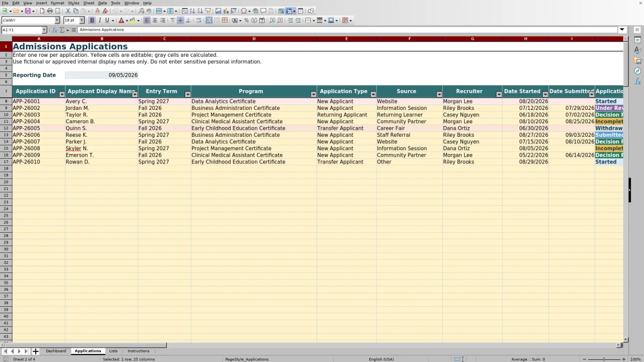Click the Sum sigma icon
Image resolution: width=644 pixels, height=362 pixels.
62,30
